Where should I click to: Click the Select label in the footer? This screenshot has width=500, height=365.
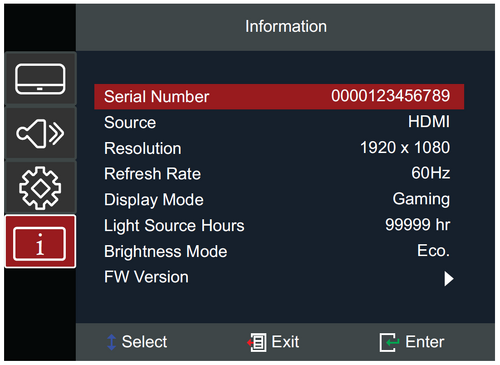coord(144,342)
